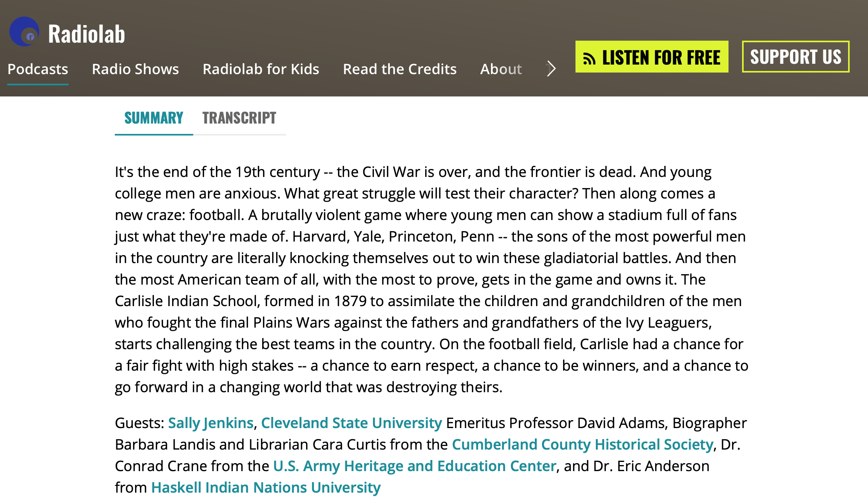Open U.S. Army Heritage and Education Center link
Image resolution: width=868 pixels, height=503 pixels.
(414, 466)
